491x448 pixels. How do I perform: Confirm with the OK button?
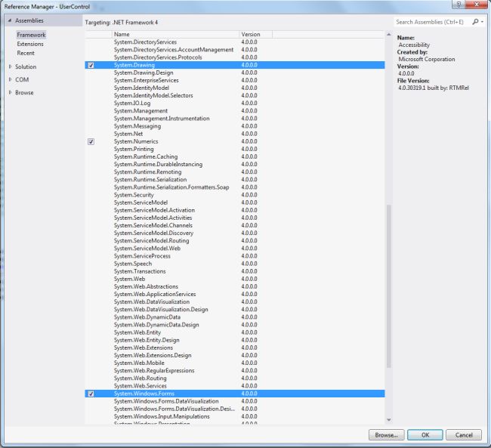[x=425, y=435]
